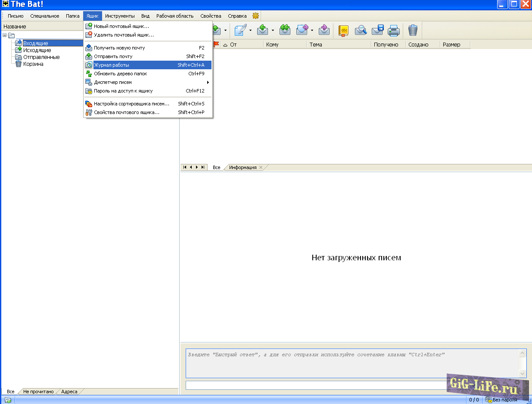Image resolution: width=532 pixels, height=404 pixels.
Task: Open the address book icon
Action: tap(343, 30)
